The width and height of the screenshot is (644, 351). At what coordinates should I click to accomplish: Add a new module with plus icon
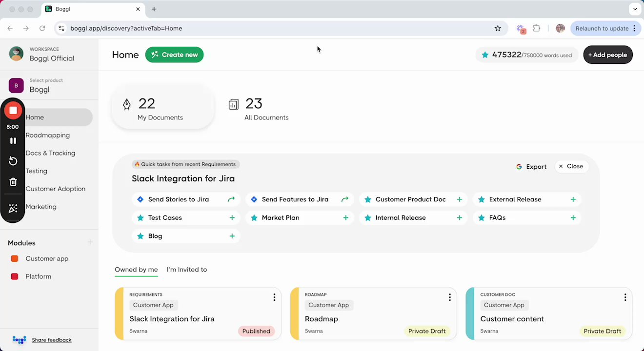tap(90, 242)
